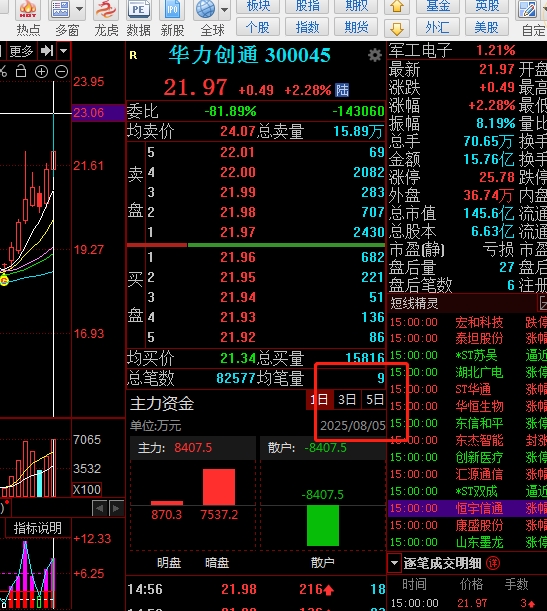This screenshot has height=611, width=547.
Task: Click the yellow up arrow button
Action: click(397, 6)
